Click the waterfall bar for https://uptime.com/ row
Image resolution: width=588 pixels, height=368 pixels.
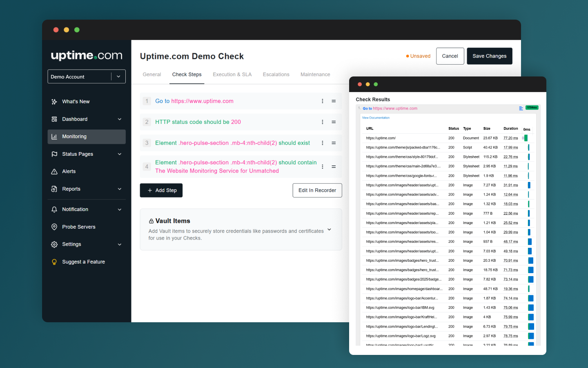point(525,138)
